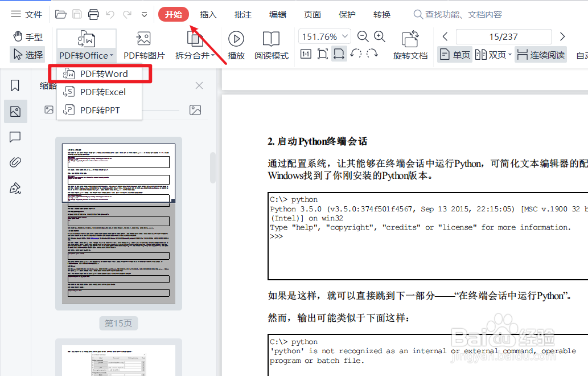Image resolution: width=588 pixels, height=376 pixels.
Task: Click the large thumbnail size icon
Action: tap(195, 110)
